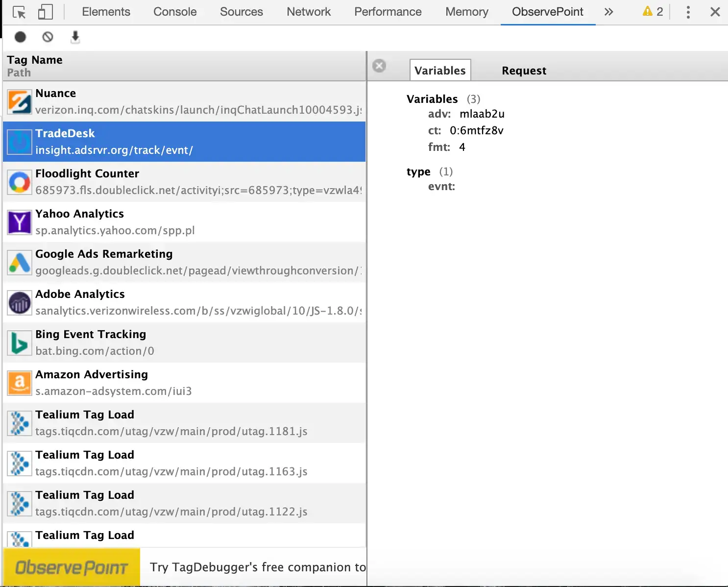Click the Floodlight Counter tag icon
Screen dimensions: 728x587
pyautogui.click(x=20, y=182)
